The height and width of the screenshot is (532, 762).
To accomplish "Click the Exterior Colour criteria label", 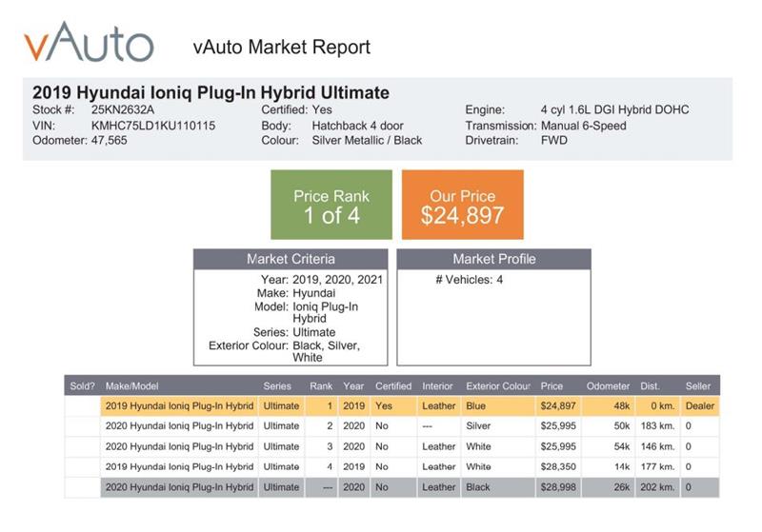I will point(249,345).
